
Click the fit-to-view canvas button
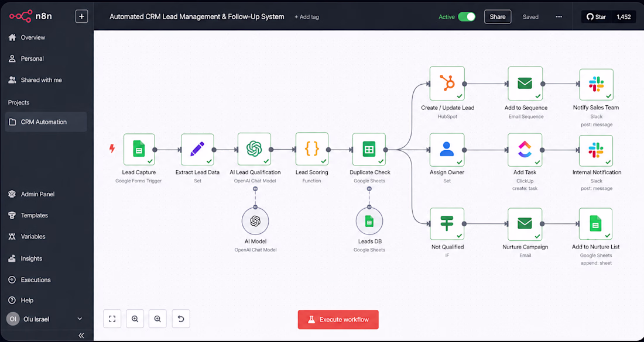pyautogui.click(x=112, y=319)
